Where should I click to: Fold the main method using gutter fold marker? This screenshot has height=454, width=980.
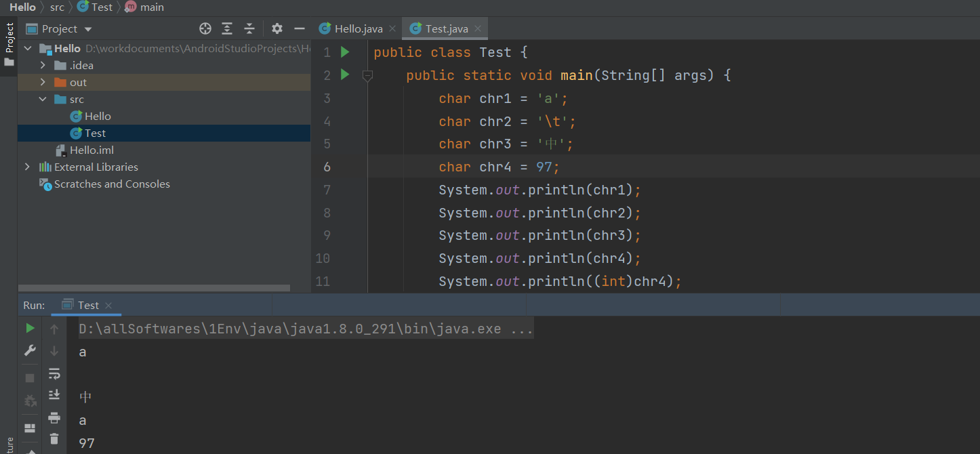[x=367, y=76]
